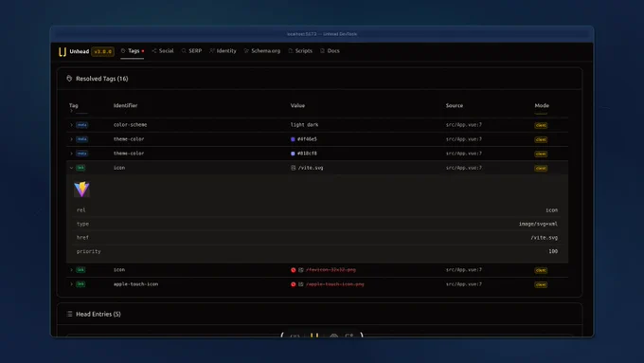Viewport: 644px width, 363px height.
Task: Click the image/svg+xml type value
Action: pos(538,224)
